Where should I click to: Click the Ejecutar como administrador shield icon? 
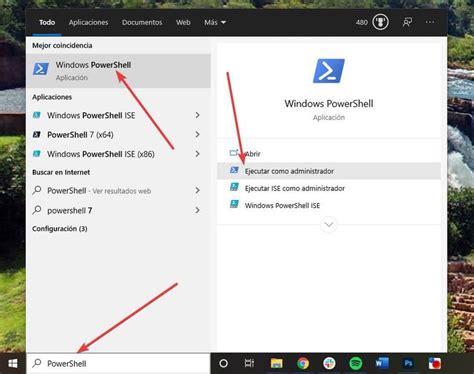coord(234,170)
